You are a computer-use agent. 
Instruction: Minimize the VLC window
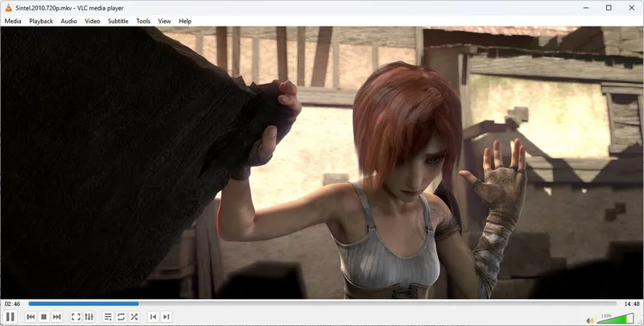586,8
